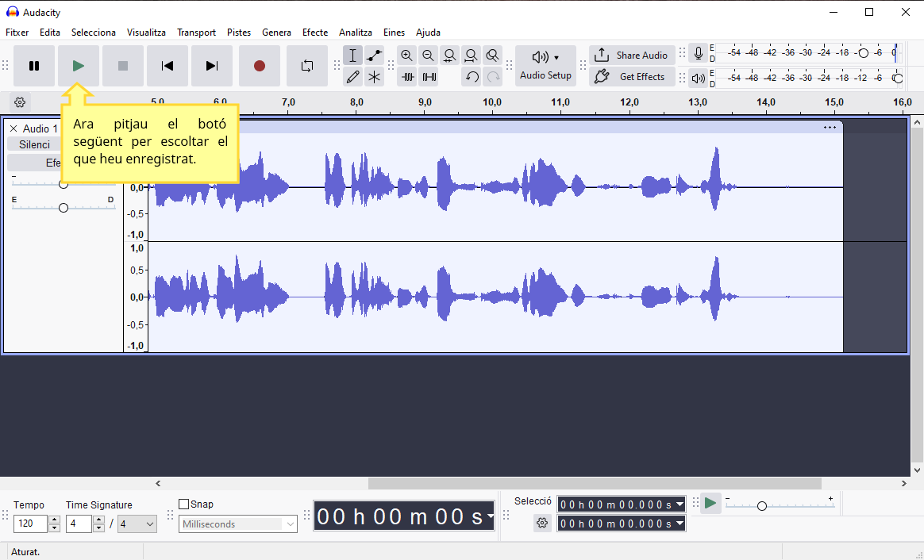Viewport: 924px width, 560px height.
Task: Undo the last action
Action: coord(472,77)
